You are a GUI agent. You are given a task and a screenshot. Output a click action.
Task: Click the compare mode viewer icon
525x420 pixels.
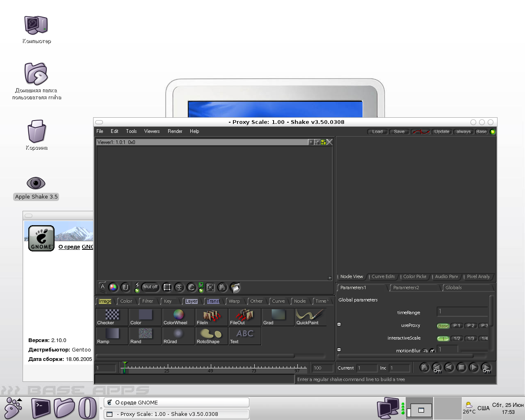pos(179,287)
